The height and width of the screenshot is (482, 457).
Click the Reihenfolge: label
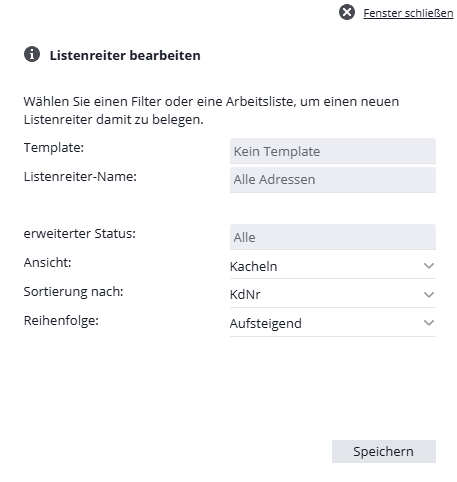(x=61, y=320)
